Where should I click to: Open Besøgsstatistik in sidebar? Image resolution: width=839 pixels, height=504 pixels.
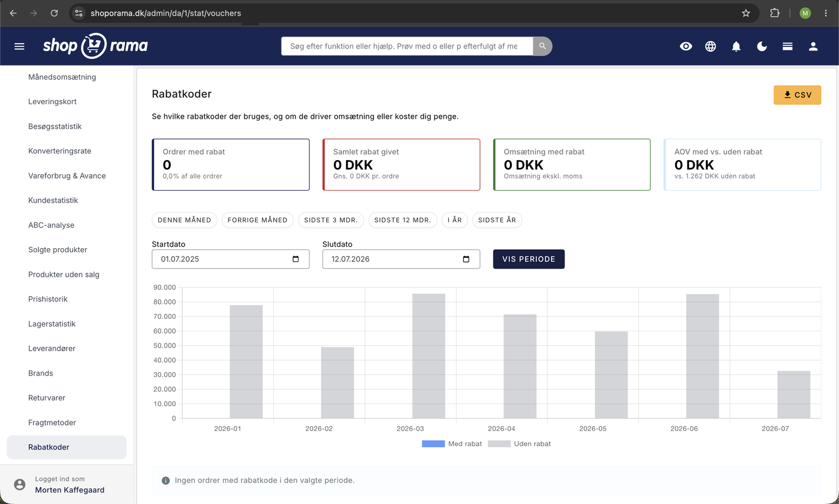point(55,126)
